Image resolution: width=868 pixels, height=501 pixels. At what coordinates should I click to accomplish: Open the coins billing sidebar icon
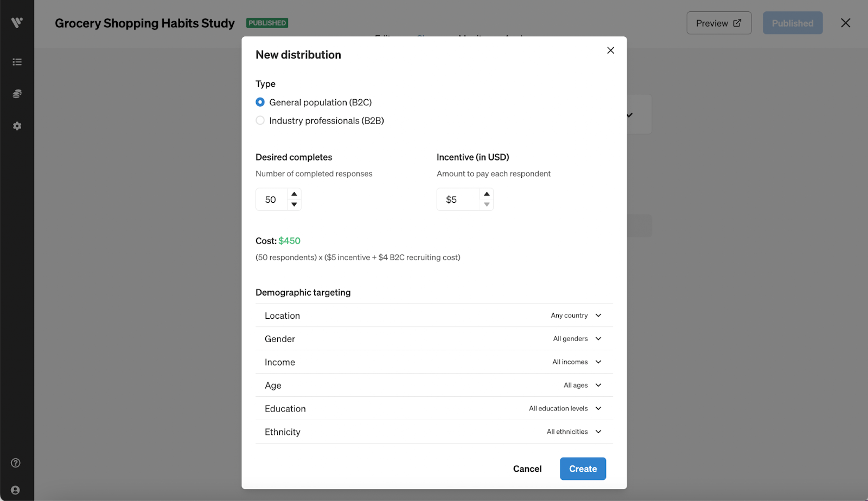click(x=17, y=94)
